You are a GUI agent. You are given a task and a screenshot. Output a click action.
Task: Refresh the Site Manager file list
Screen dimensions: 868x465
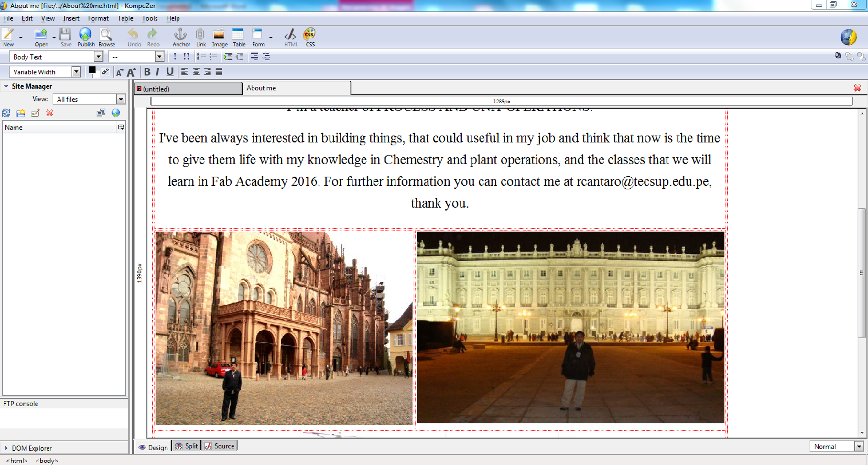click(6, 113)
